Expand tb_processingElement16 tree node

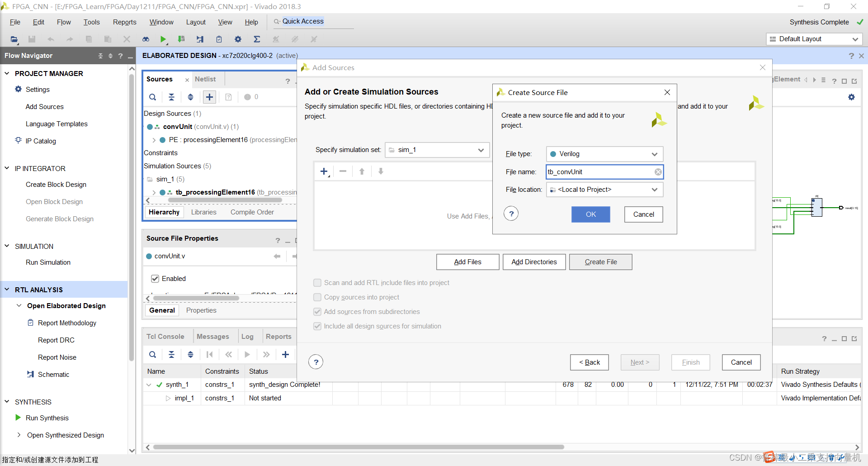point(154,192)
